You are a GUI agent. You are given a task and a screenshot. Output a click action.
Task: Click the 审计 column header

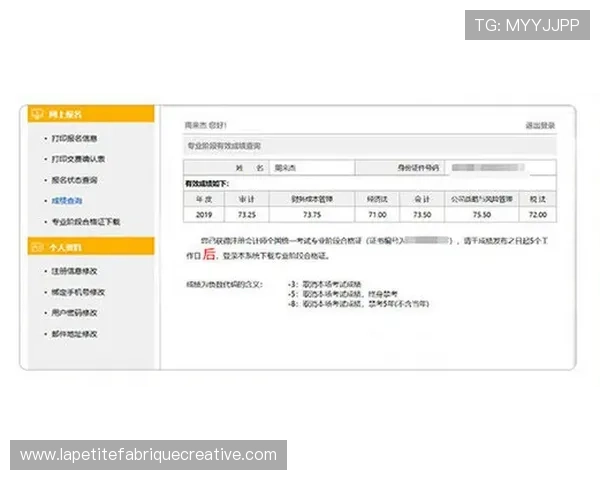[x=246, y=199]
